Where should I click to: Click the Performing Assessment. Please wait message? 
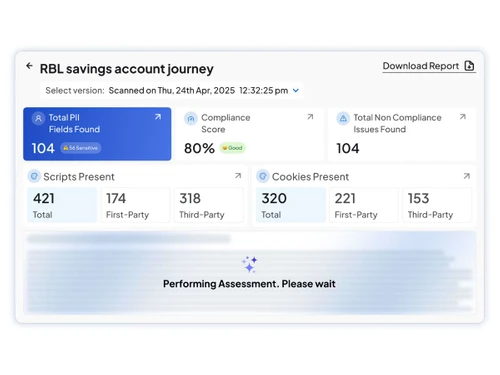click(249, 284)
